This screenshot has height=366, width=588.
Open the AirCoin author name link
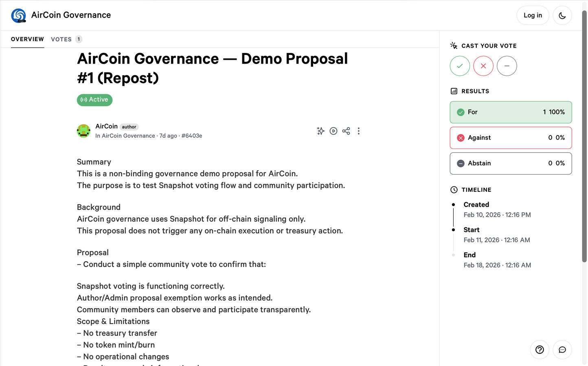pos(106,127)
